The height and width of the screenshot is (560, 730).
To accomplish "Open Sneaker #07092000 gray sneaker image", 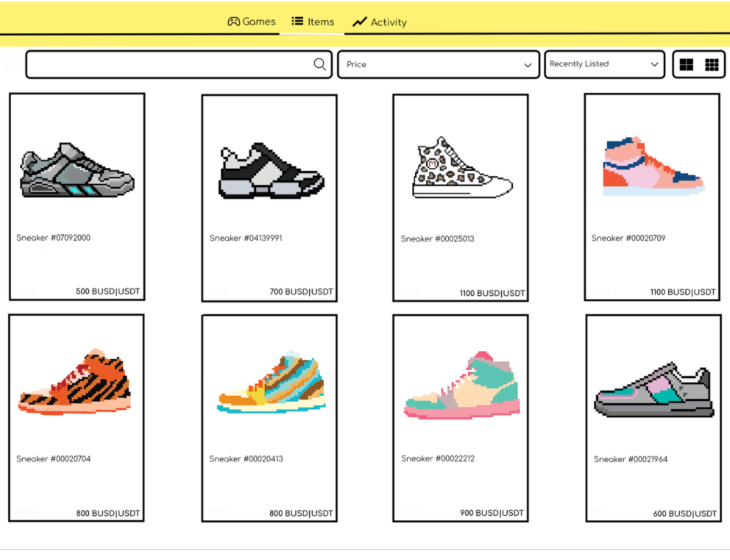I will pyautogui.click(x=77, y=171).
